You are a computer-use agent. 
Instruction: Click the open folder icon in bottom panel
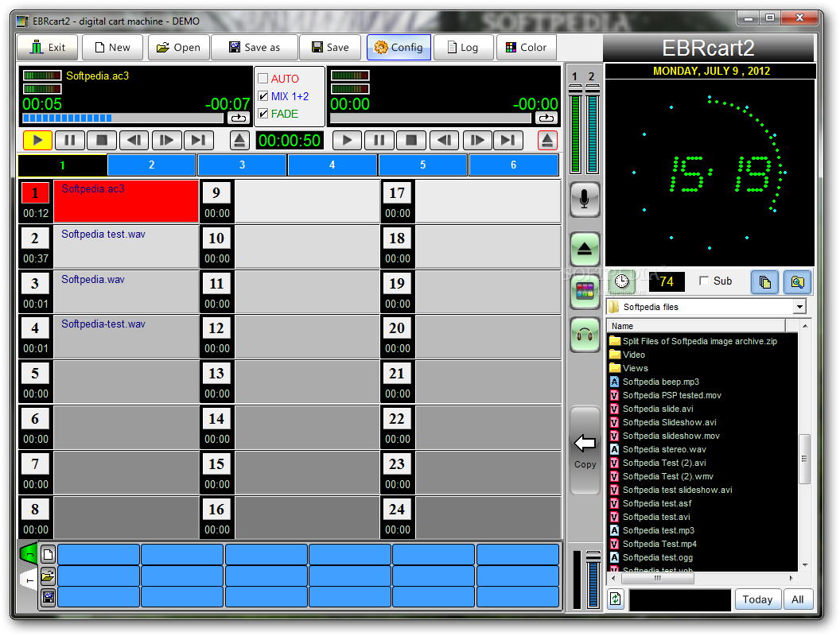(49, 576)
